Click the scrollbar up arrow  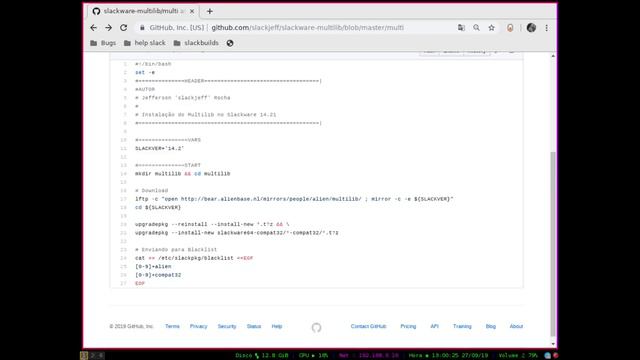pyautogui.click(x=553, y=56)
